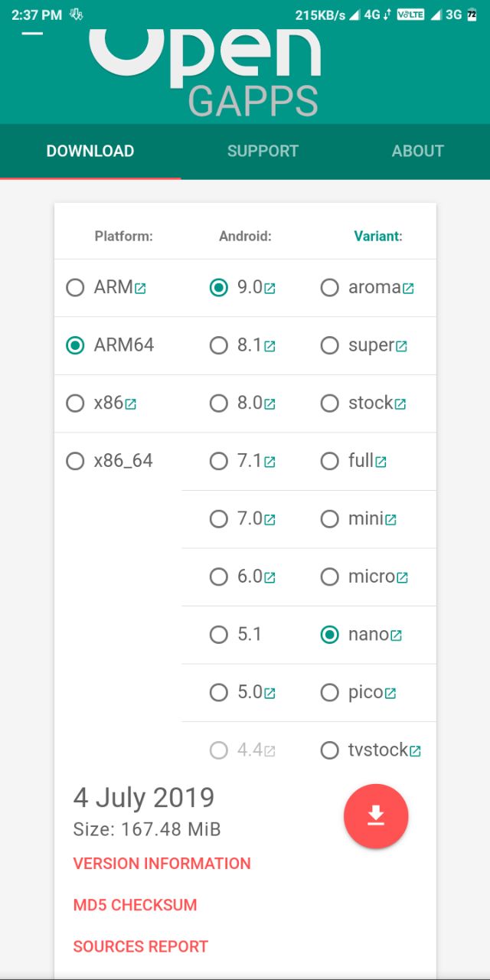Open external link icon beside x86 platform
The height and width of the screenshot is (980, 490).
130,404
